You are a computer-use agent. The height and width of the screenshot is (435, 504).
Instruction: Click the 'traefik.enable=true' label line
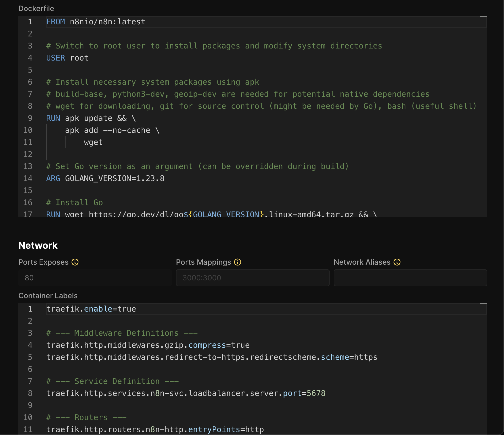coord(91,309)
